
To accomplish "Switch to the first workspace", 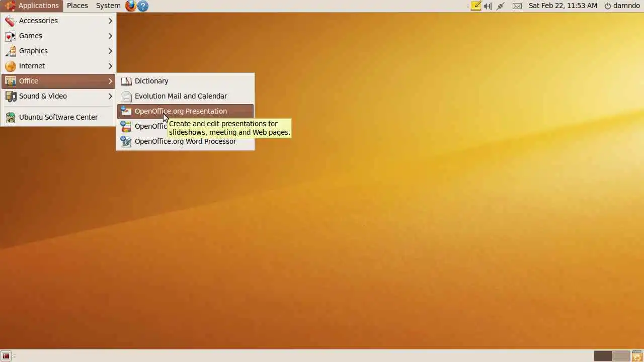I will click(603, 356).
